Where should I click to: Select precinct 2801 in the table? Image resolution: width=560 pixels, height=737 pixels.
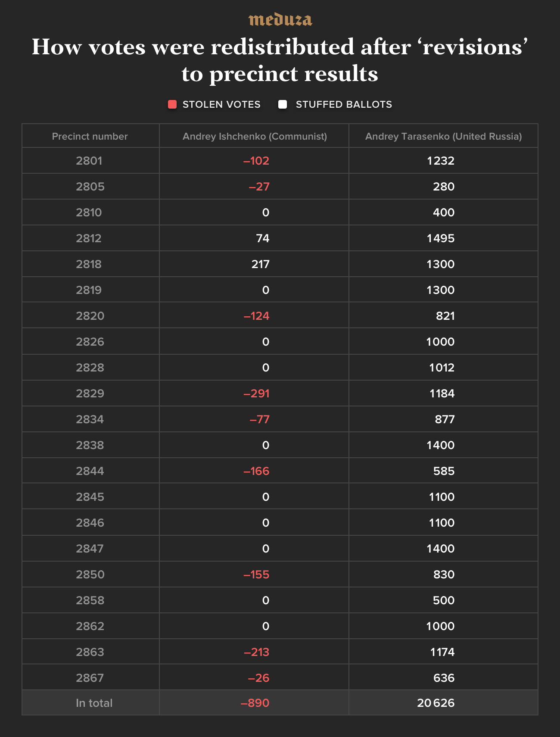click(x=89, y=161)
